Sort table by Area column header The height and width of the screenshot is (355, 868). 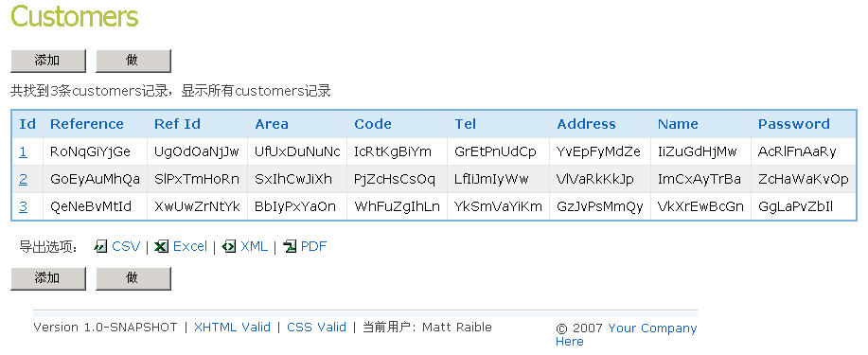click(x=272, y=124)
